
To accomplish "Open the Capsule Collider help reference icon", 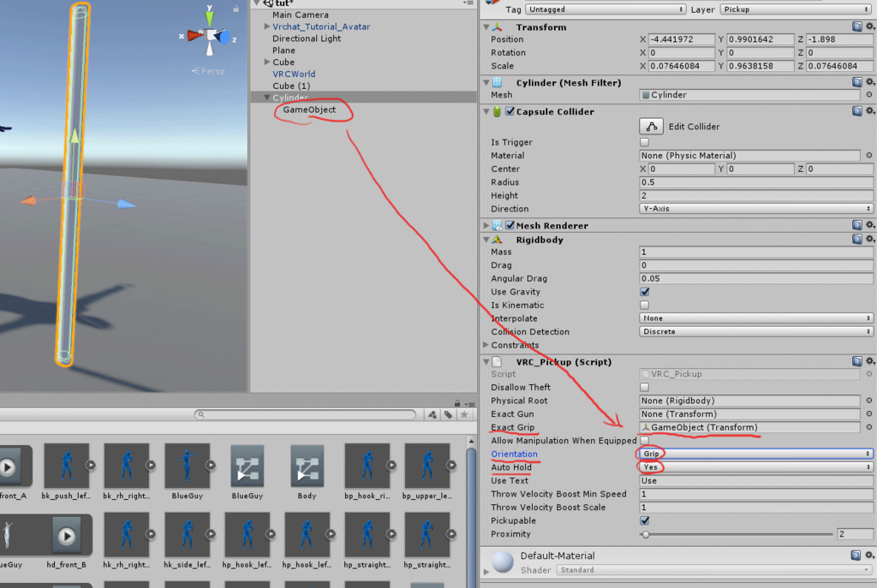I will point(856,110).
